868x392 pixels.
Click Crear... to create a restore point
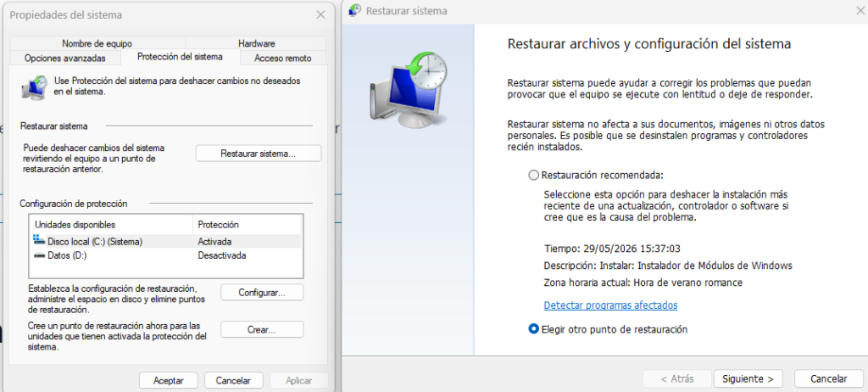tap(262, 329)
